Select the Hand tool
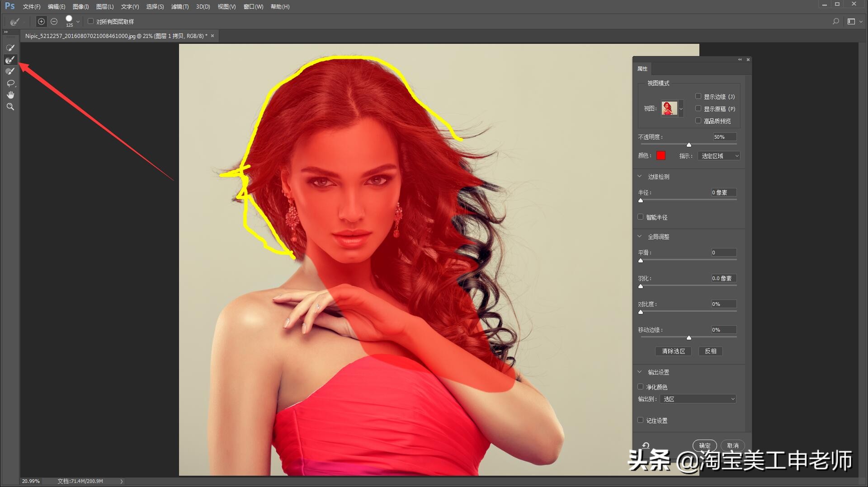This screenshot has height=487, width=868. (x=10, y=95)
